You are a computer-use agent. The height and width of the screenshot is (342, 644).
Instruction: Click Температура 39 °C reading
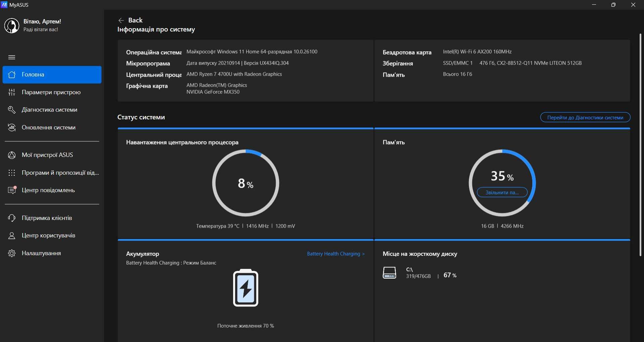pos(218,226)
